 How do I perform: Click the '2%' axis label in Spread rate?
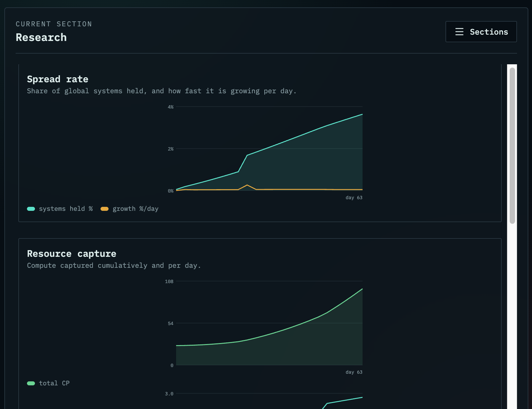170,149
